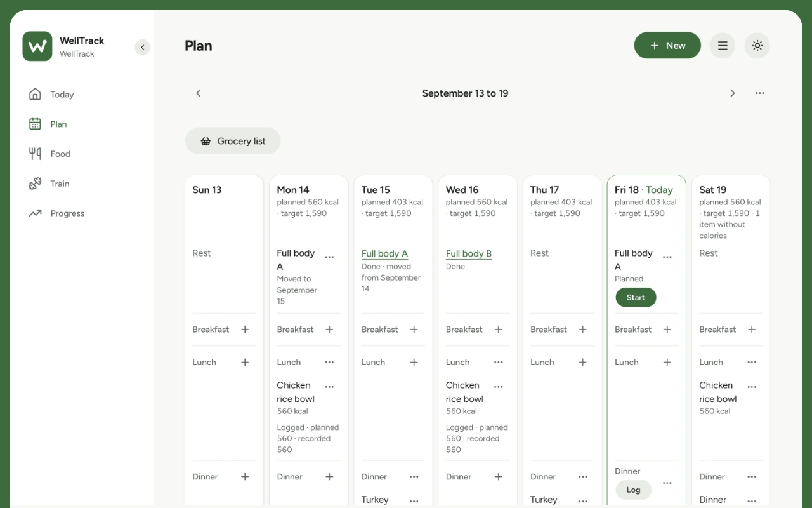Viewport: 812px width, 508px height.
Task: Add breakfast on Sun 13
Action: (245, 330)
